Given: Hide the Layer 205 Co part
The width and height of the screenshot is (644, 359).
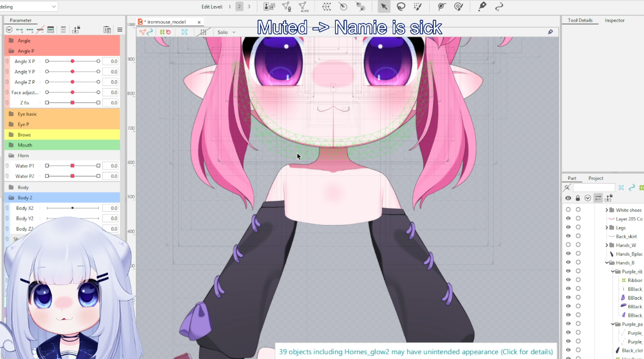Looking at the screenshot, I should [568, 219].
